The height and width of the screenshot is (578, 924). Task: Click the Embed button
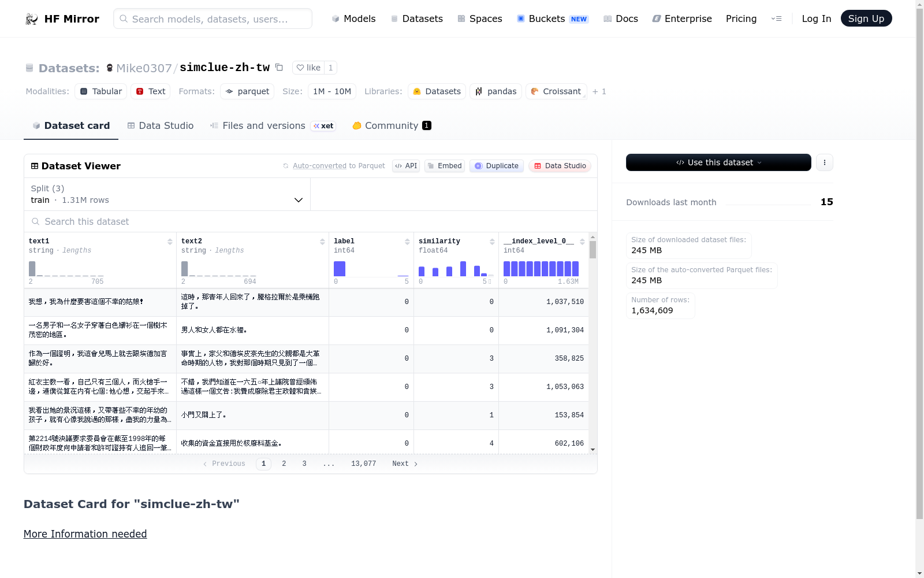(x=445, y=166)
